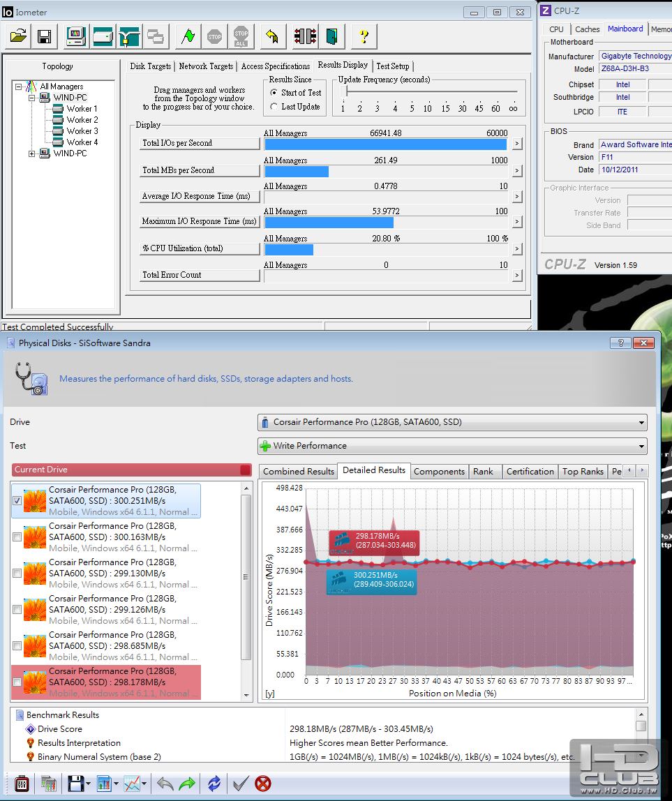Toggle the red Current Drive color box
This screenshot has width=672, height=801.
click(x=246, y=470)
